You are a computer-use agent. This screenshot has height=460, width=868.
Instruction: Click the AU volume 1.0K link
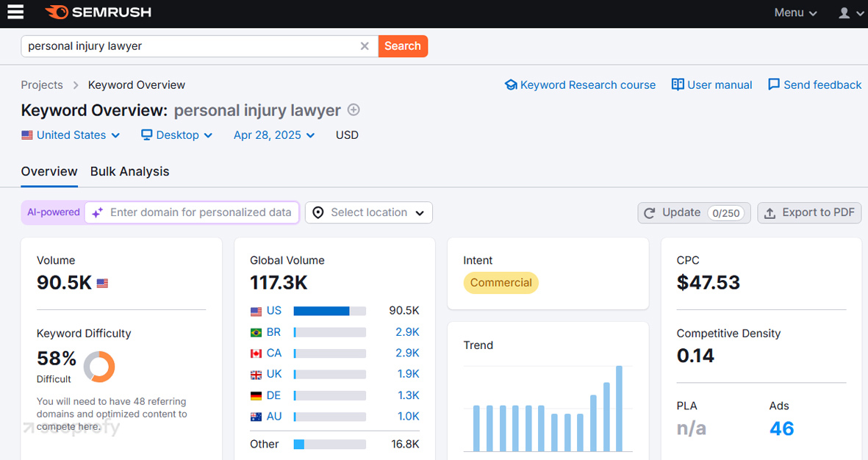[x=409, y=416]
